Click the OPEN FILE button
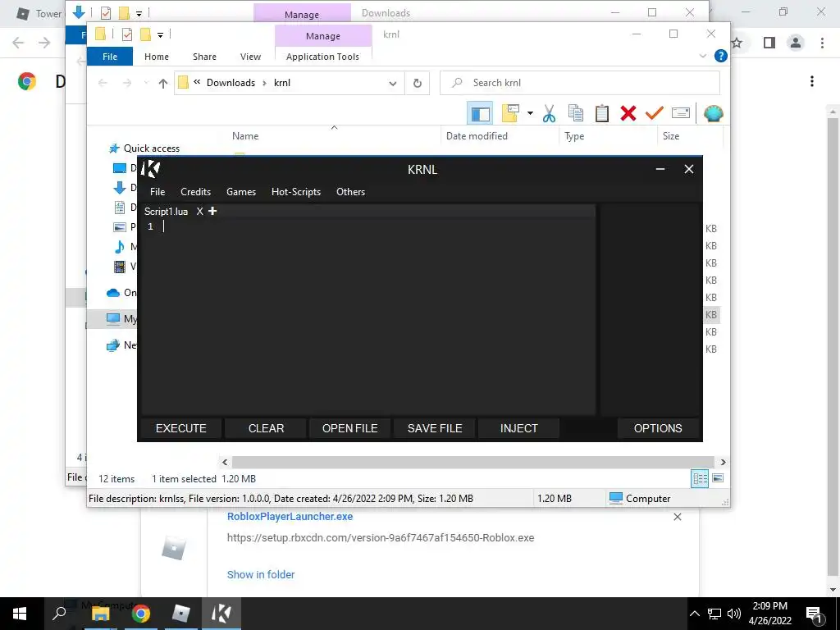This screenshot has height=630, width=840. [x=349, y=428]
